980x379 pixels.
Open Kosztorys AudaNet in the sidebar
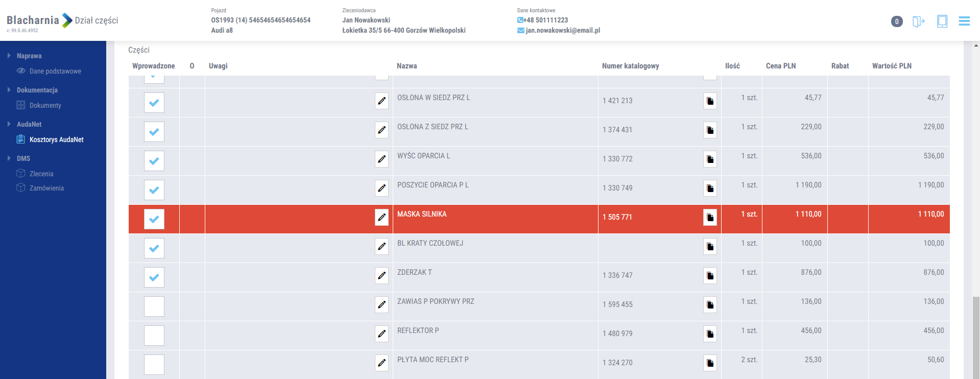pyautogui.click(x=56, y=139)
